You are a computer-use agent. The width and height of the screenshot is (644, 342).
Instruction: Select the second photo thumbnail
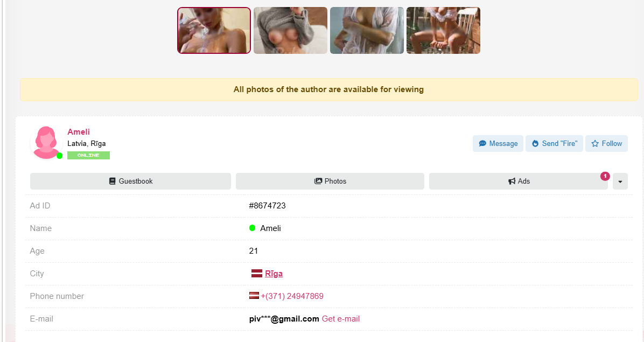[290, 31]
